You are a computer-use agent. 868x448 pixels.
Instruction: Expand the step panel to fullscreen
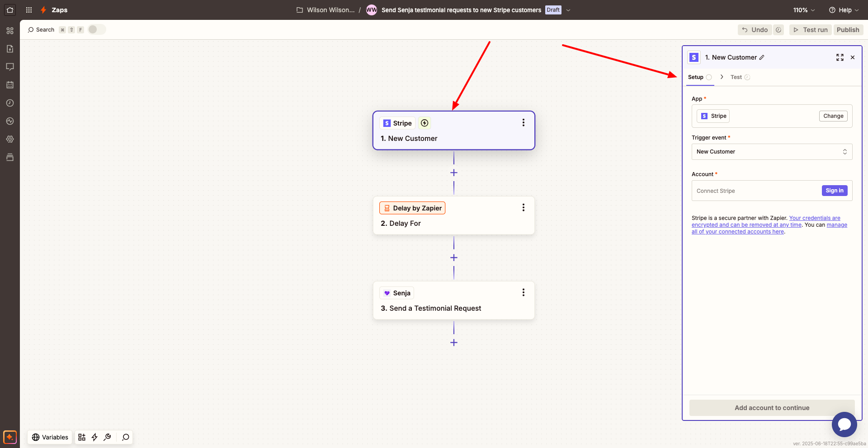click(x=840, y=57)
